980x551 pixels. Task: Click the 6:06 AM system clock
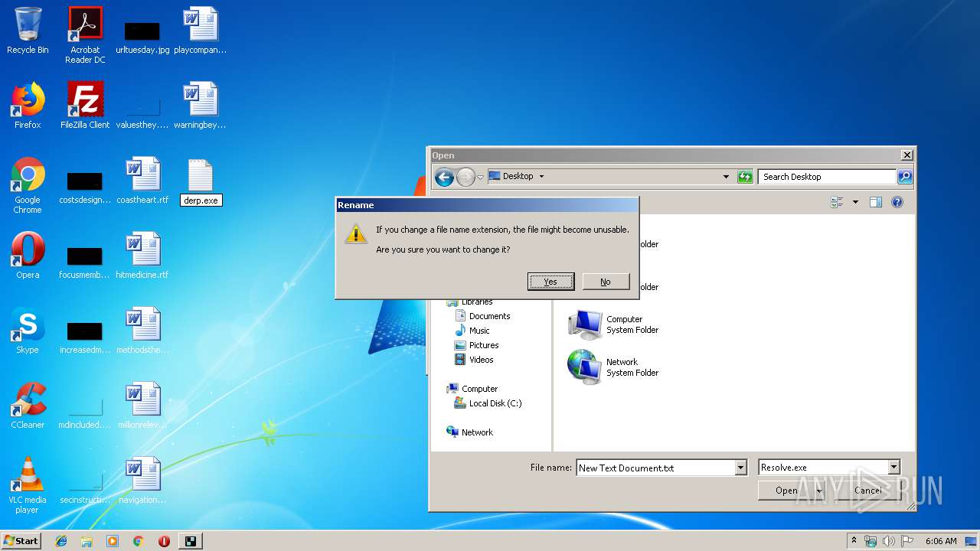tap(941, 541)
